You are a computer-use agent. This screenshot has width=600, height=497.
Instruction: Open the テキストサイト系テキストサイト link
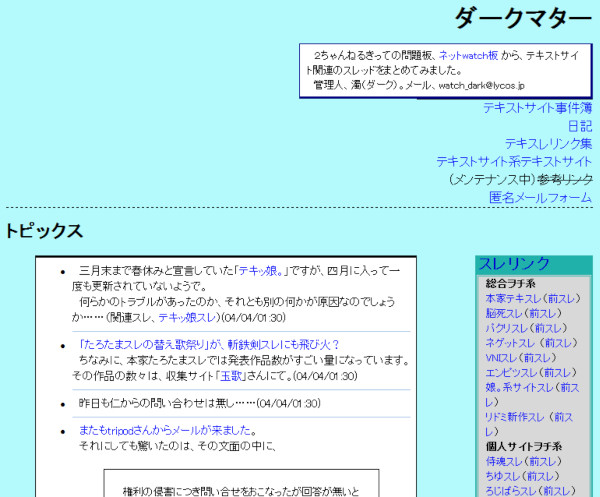(x=514, y=162)
